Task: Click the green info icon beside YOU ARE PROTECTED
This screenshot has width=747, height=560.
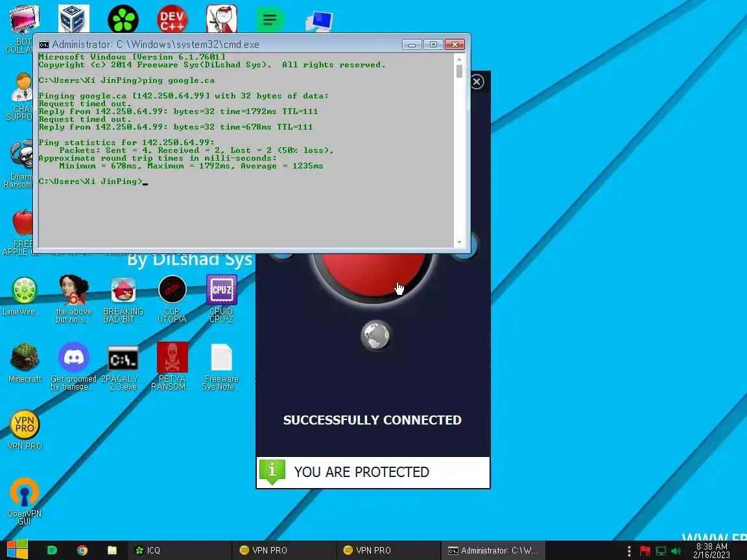Action: point(272,472)
